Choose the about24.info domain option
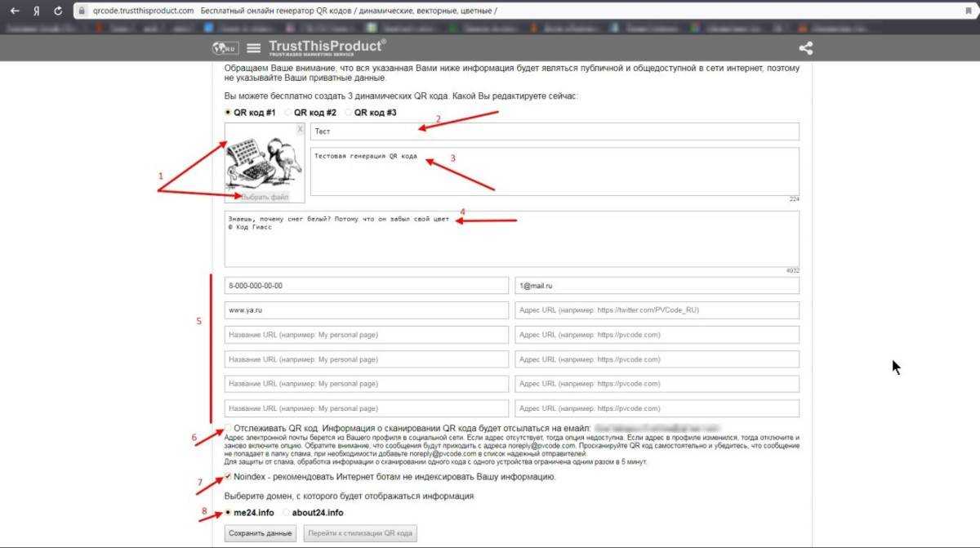This screenshot has width=980, height=548. pos(286,513)
